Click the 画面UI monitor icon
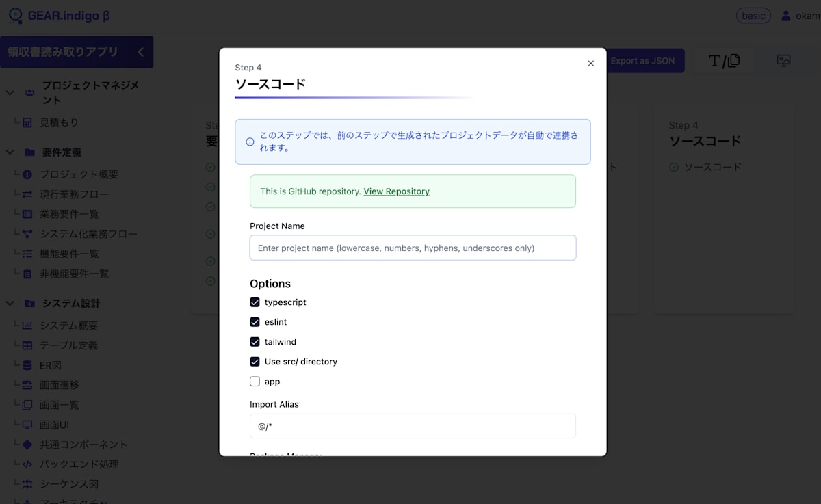The height and width of the screenshot is (504, 821). pyautogui.click(x=27, y=425)
